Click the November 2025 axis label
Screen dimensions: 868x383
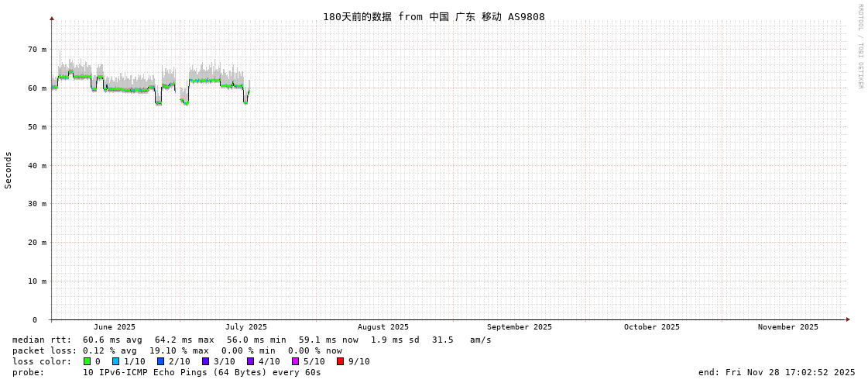pos(787,327)
